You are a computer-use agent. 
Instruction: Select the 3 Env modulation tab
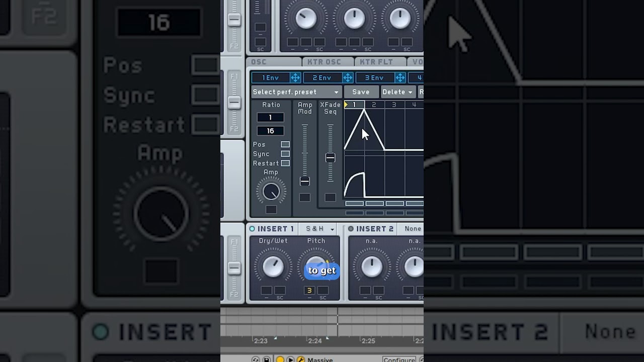click(374, 78)
